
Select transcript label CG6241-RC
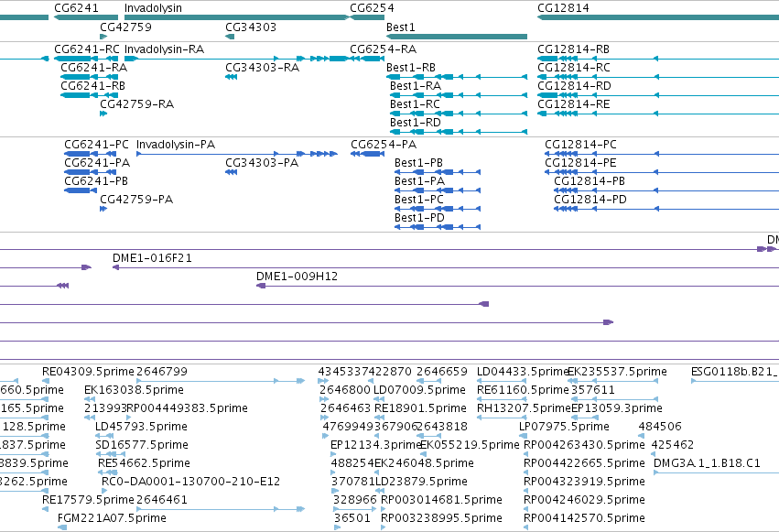(x=87, y=49)
